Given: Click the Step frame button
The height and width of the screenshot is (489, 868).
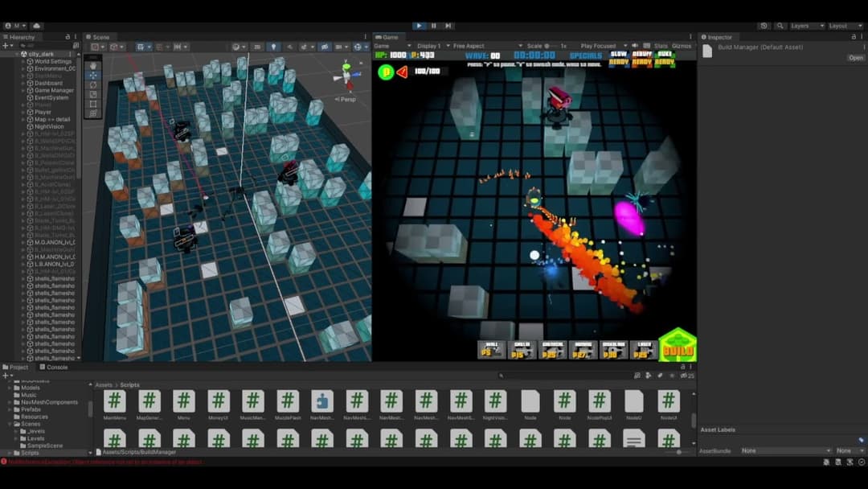Looking at the screenshot, I should point(448,26).
